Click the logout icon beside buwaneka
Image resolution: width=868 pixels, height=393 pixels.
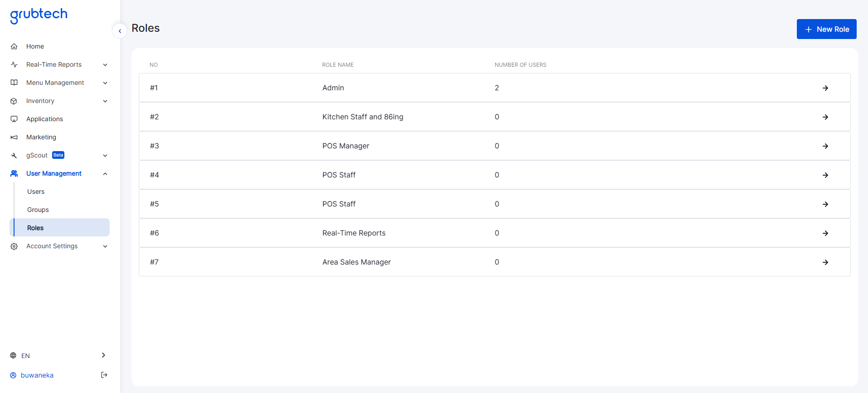pos(104,375)
